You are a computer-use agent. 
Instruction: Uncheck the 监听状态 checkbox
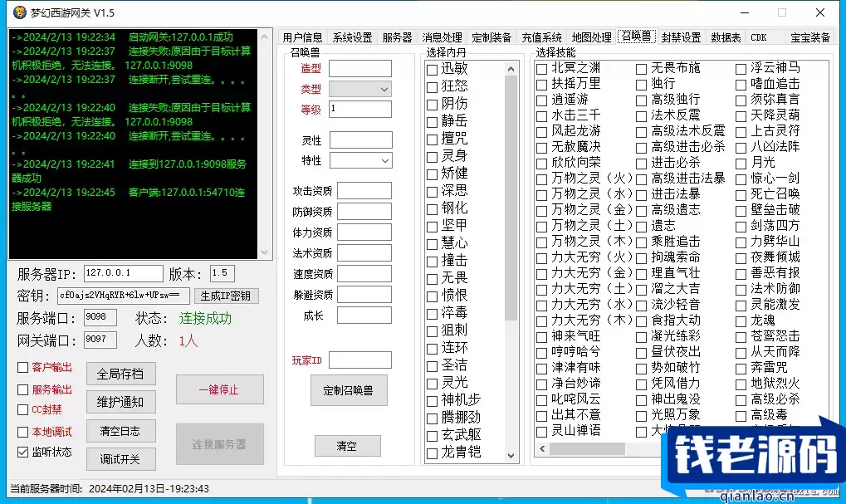[x=22, y=452]
